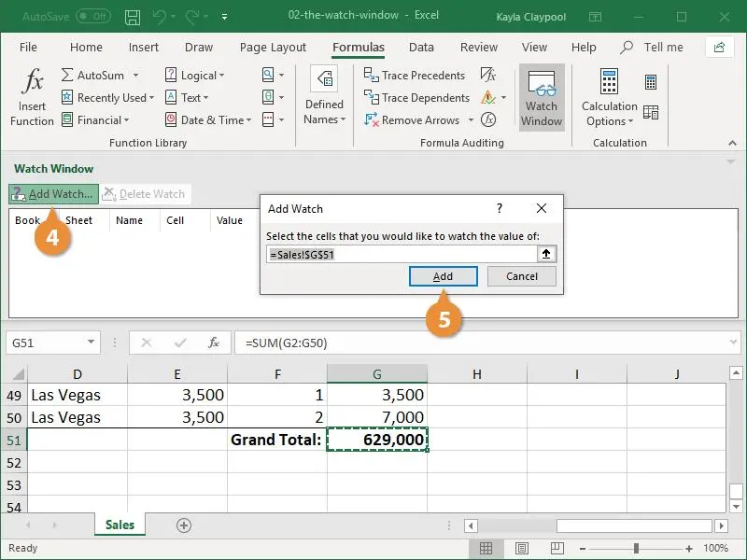747x560 pixels.
Task: Click Evaluate Formula icon
Action: (487, 119)
